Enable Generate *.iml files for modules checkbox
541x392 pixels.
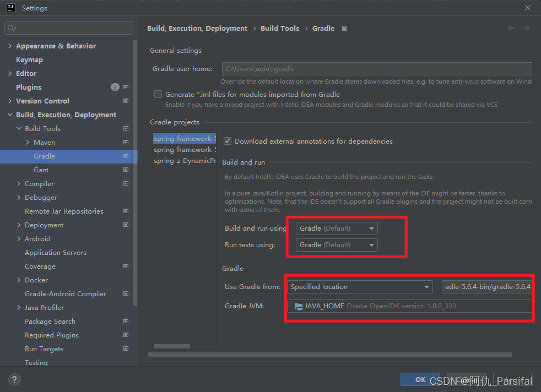[x=158, y=94]
